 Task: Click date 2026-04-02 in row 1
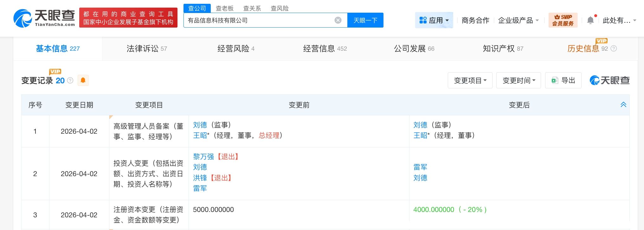pyautogui.click(x=79, y=131)
